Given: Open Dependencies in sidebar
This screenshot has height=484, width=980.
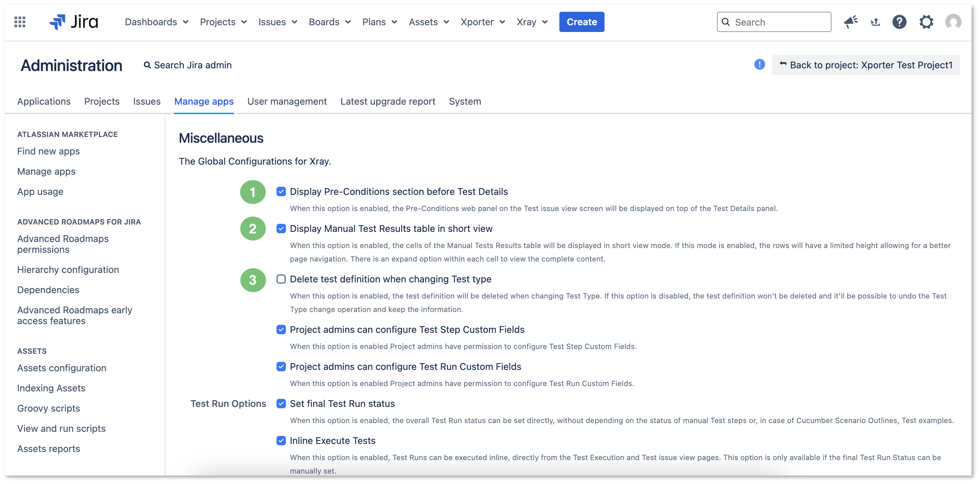Looking at the screenshot, I should coord(48,289).
